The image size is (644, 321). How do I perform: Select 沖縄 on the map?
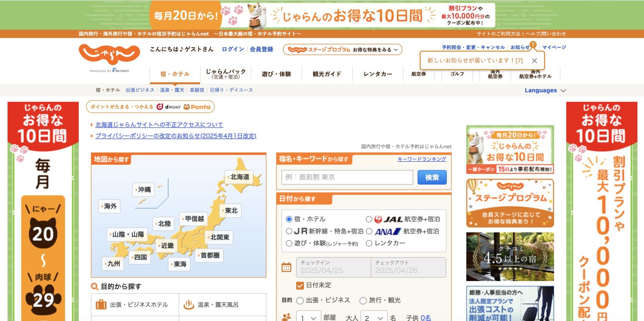click(x=144, y=190)
